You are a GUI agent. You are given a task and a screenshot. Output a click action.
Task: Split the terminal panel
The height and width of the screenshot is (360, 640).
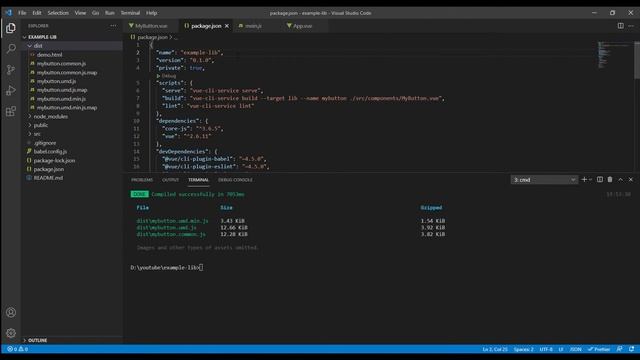(x=600, y=180)
